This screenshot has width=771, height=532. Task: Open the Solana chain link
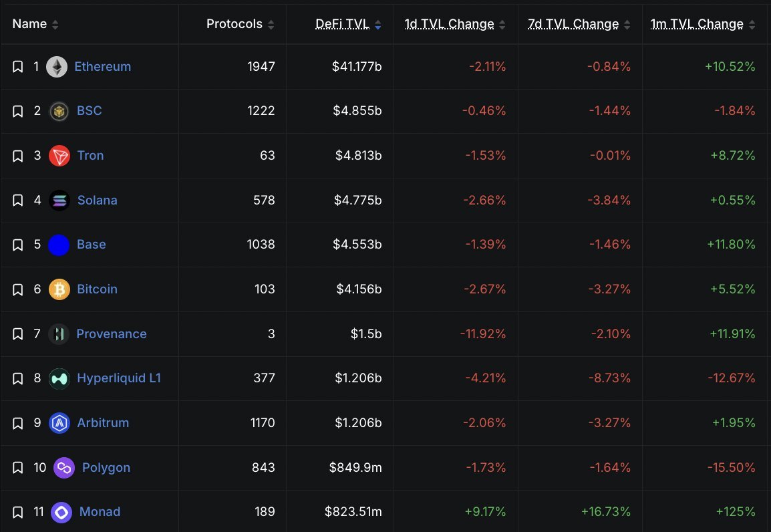tap(98, 200)
